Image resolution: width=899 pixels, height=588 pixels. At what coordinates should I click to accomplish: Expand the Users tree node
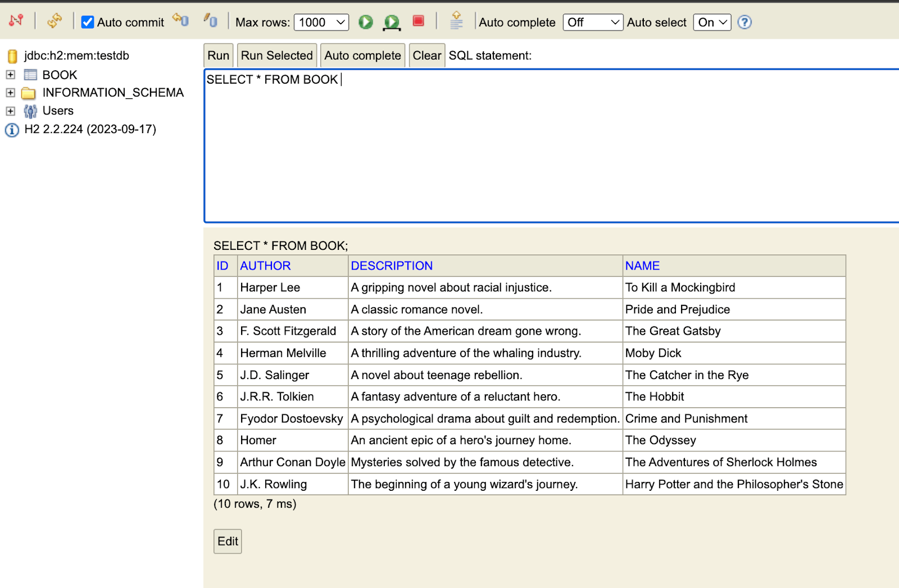(10, 111)
